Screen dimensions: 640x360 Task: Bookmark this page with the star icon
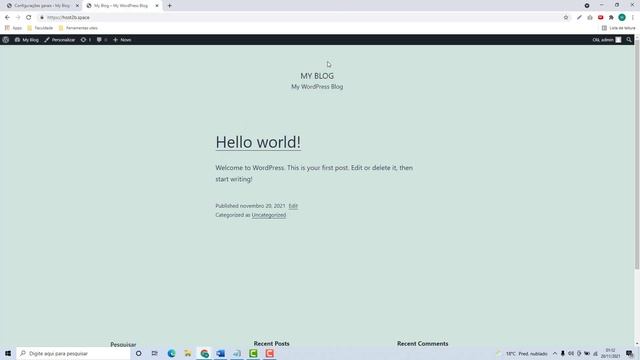(x=566, y=18)
